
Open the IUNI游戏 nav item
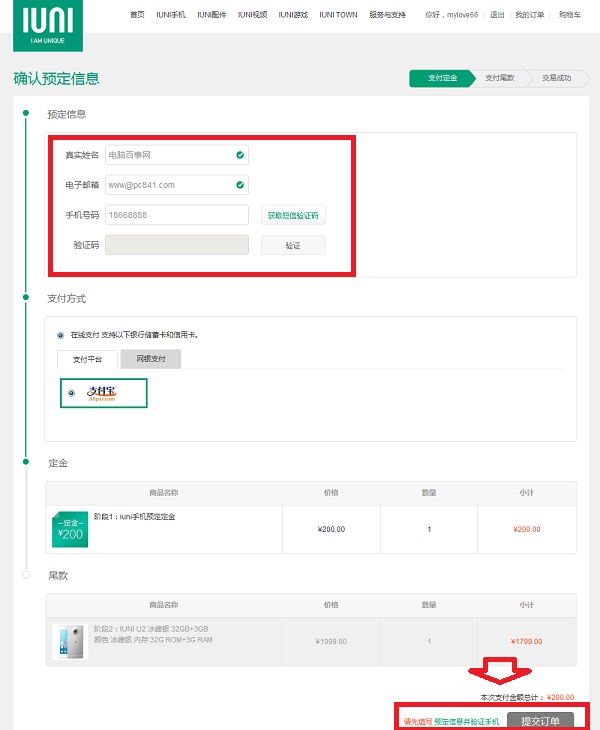[x=293, y=15]
